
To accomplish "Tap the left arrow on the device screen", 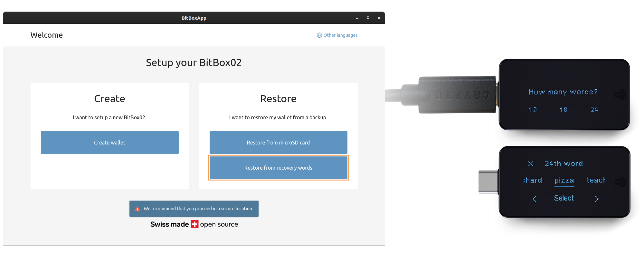I will (535, 199).
